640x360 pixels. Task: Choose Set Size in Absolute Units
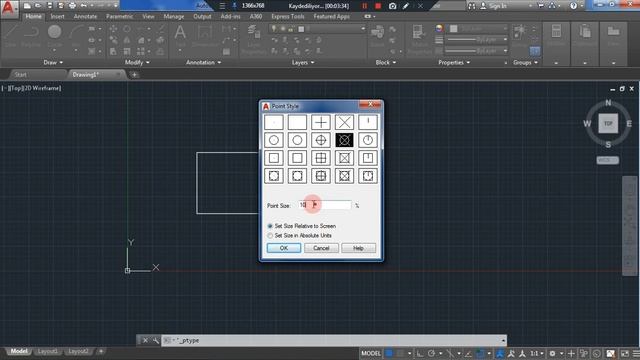pos(299,236)
